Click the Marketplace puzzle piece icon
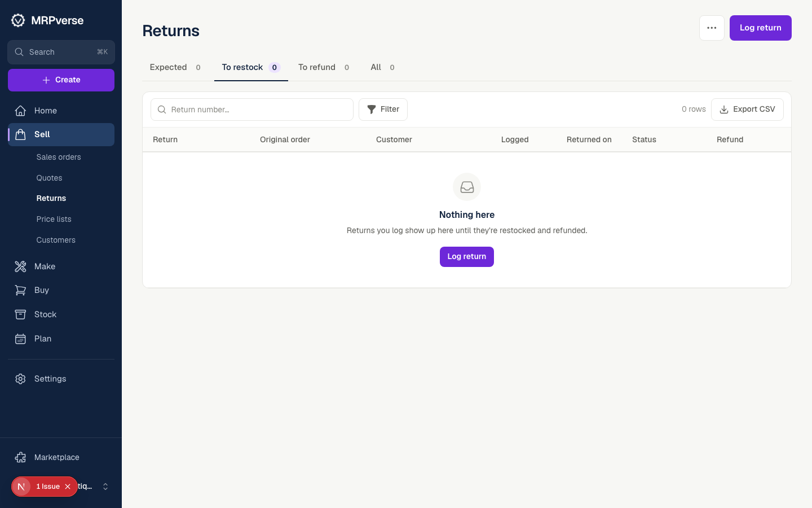This screenshot has height=508, width=812. coord(20,457)
